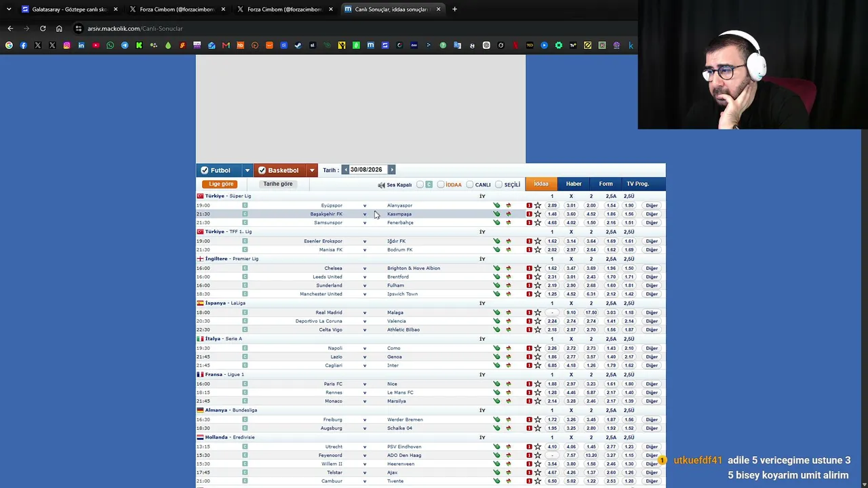Open new browser tab

pos(454,9)
